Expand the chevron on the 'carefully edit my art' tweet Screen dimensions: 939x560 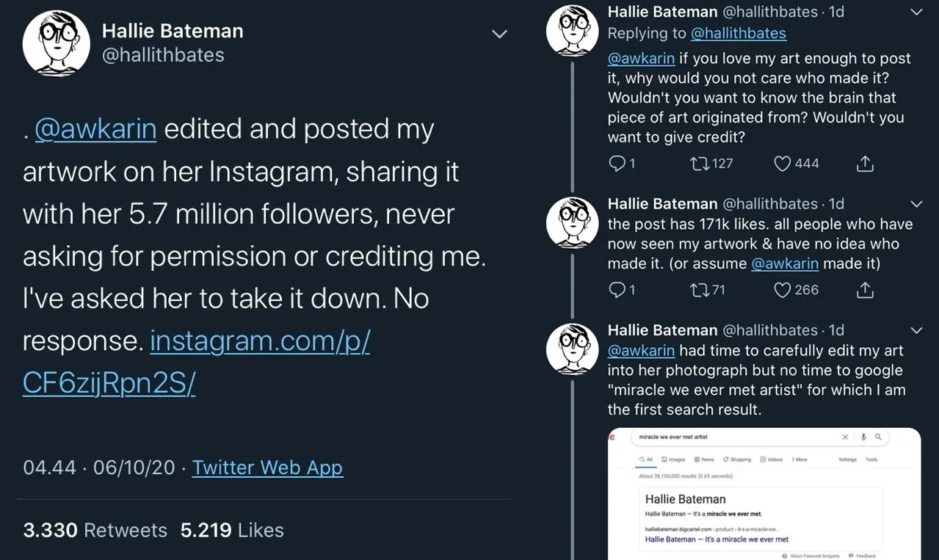[916, 330]
